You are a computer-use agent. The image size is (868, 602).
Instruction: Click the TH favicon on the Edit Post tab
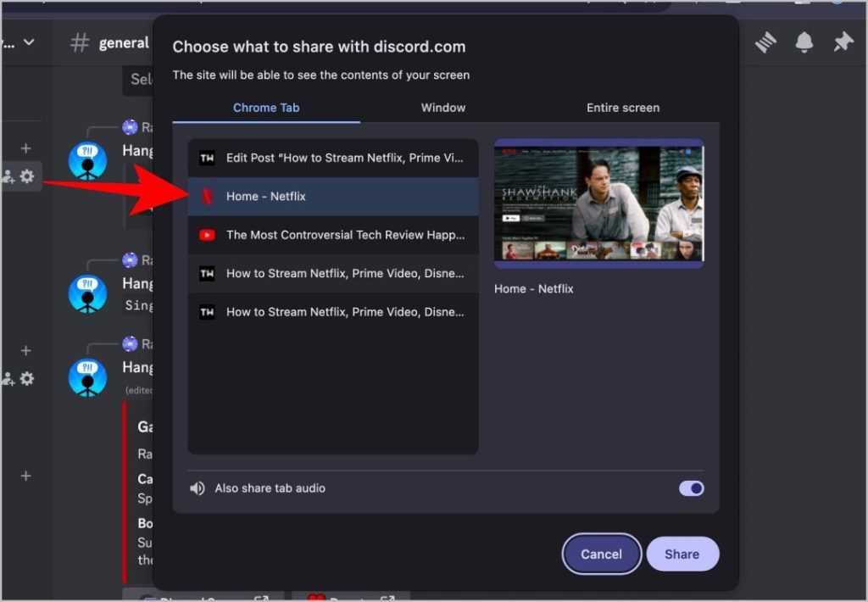[x=206, y=158]
